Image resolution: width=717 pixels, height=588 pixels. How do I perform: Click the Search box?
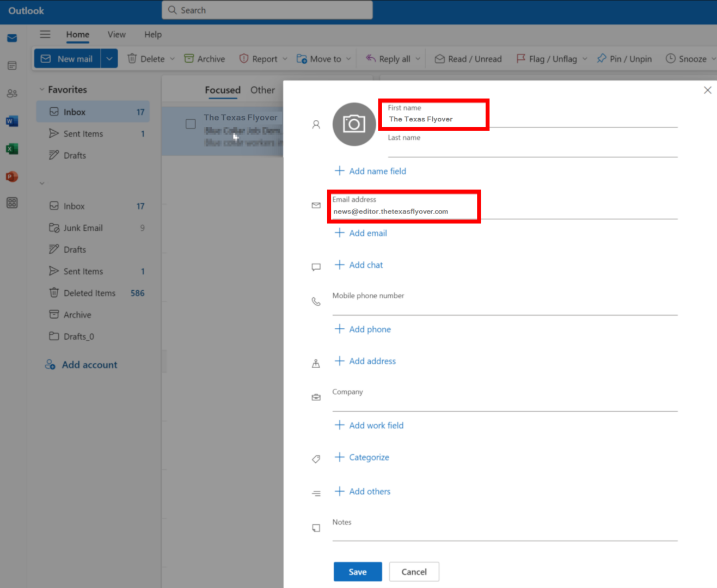tap(267, 10)
